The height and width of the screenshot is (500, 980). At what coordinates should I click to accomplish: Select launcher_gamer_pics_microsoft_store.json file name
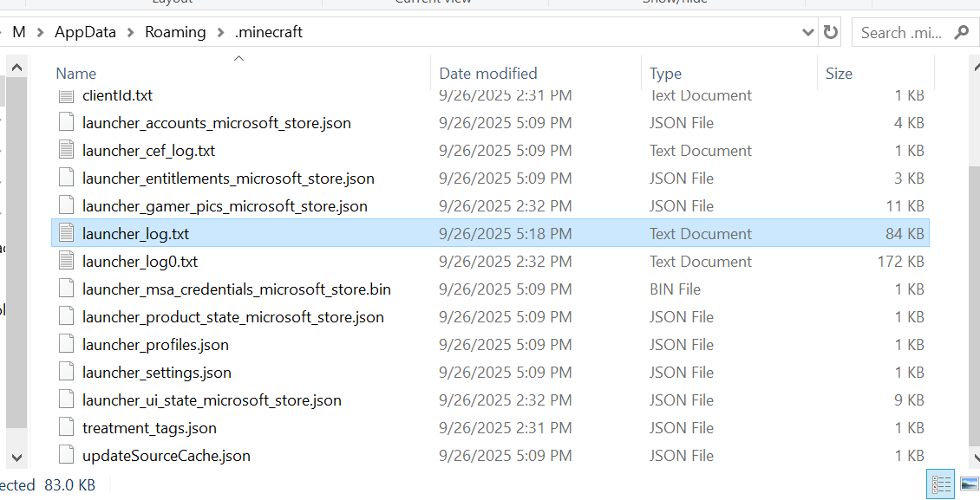pos(225,206)
